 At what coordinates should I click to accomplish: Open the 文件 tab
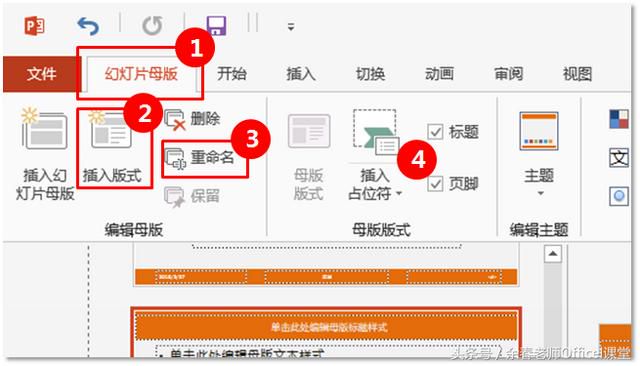click(41, 74)
